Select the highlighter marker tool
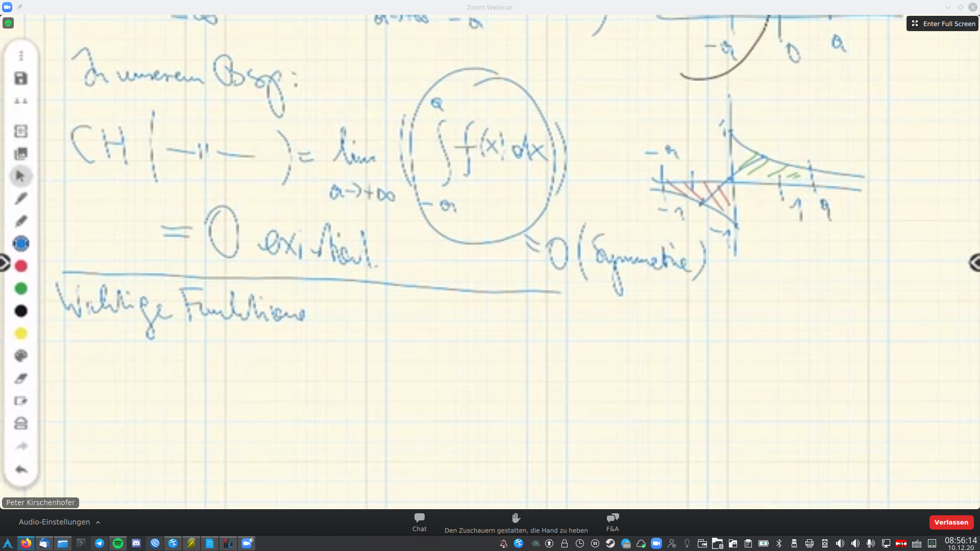This screenshot has height=551, width=980. tap(21, 221)
